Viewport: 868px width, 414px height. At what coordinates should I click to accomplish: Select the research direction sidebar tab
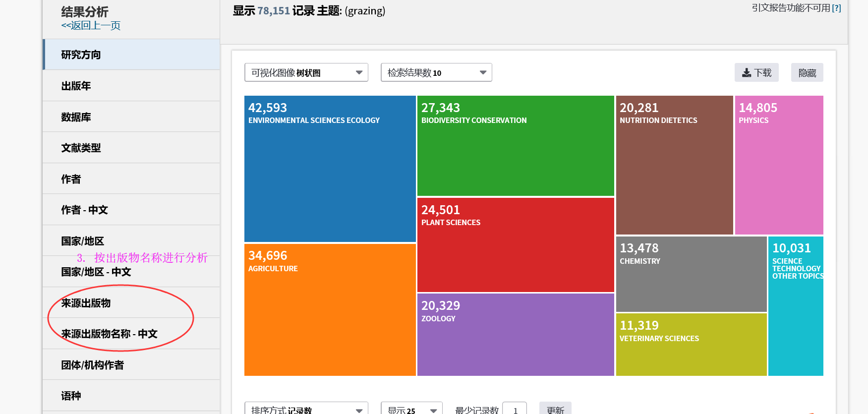[x=131, y=55]
